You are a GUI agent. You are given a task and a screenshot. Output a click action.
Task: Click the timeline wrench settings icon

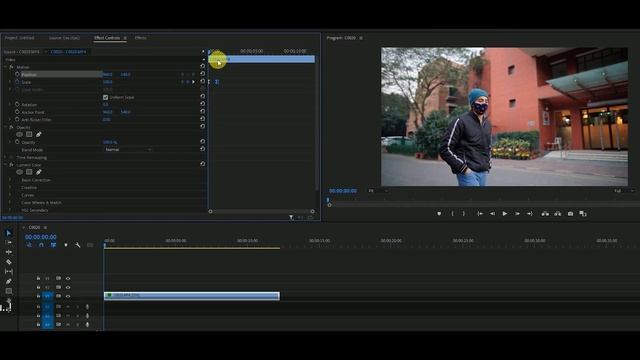tap(78, 245)
